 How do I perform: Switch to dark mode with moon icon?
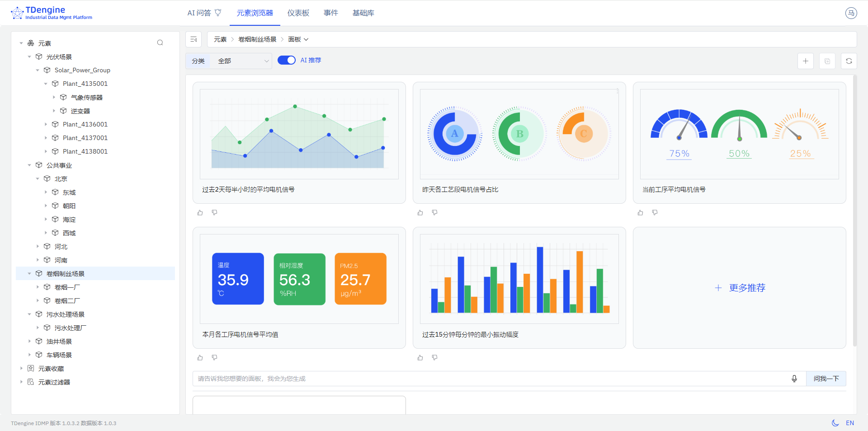(835, 423)
